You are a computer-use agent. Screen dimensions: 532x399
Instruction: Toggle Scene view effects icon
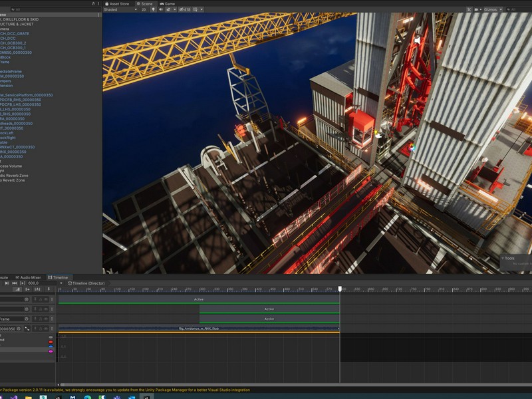click(168, 9)
